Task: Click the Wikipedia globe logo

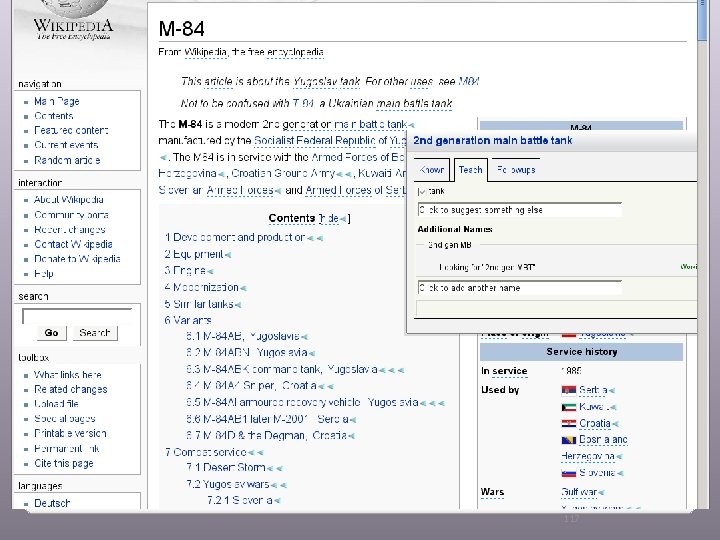Action: (73, 8)
